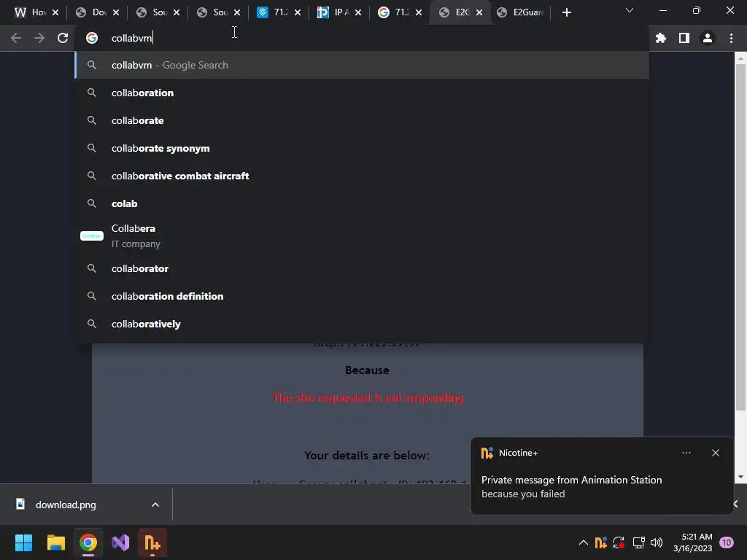The height and width of the screenshot is (560, 747).
Task: Select the 'collaboratively' suggestion
Action: pos(362,324)
